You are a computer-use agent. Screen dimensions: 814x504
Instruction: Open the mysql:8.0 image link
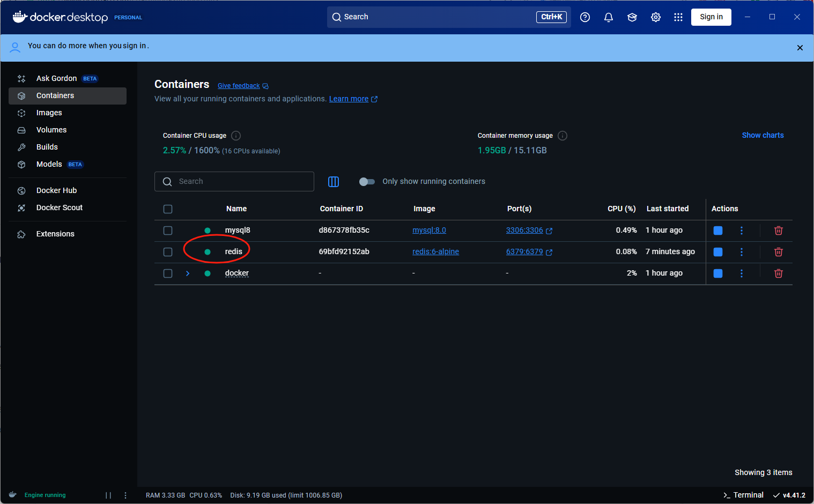tap(429, 230)
